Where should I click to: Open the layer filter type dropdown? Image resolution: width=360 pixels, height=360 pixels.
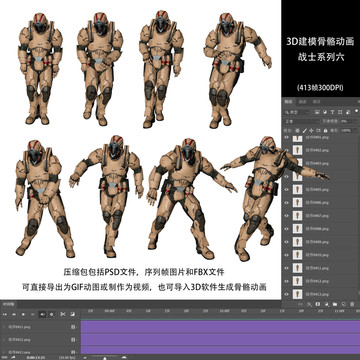(x=297, y=112)
